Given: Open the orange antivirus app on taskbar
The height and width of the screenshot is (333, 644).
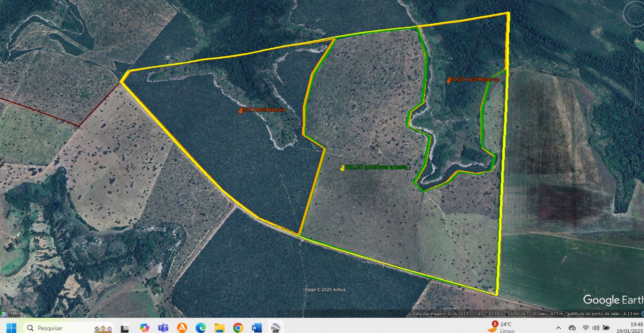Looking at the screenshot, I should [182, 328].
